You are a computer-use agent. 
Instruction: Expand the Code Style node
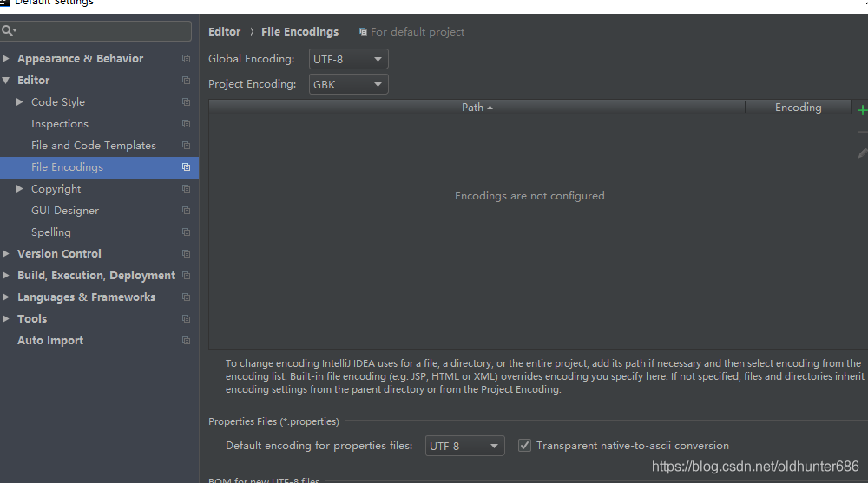coord(19,101)
